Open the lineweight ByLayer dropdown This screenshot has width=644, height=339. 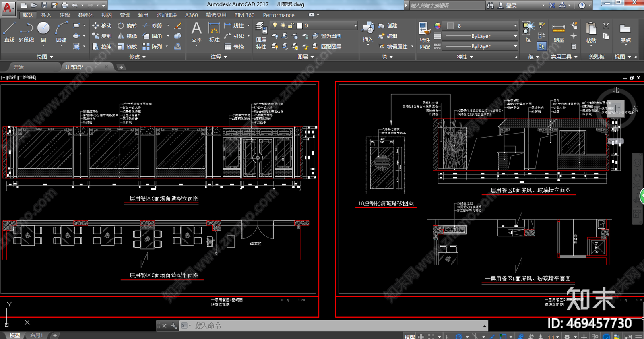pyautogui.click(x=481, y=36)
